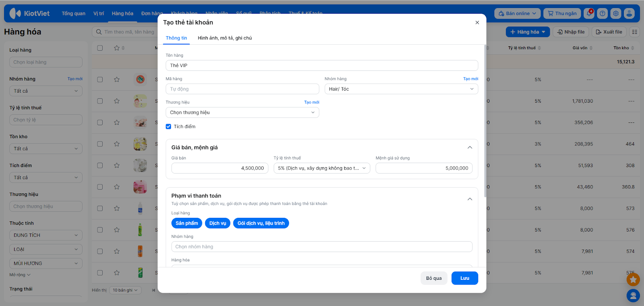This screenshot has width=644, height=306.
Task: Click the Bỏ qua button
Action: tap(434, 278)
